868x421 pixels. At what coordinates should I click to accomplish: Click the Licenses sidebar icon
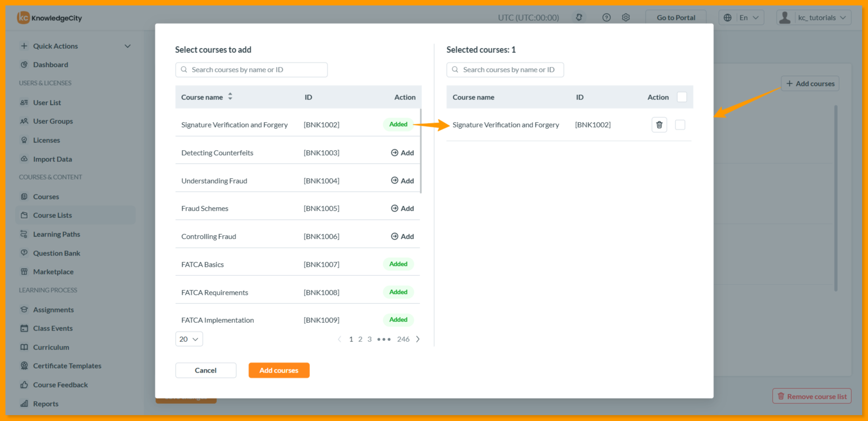click(24, 140)
